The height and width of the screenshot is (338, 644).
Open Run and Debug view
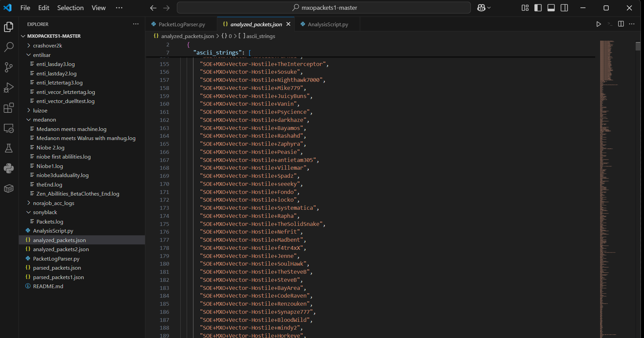9,88
